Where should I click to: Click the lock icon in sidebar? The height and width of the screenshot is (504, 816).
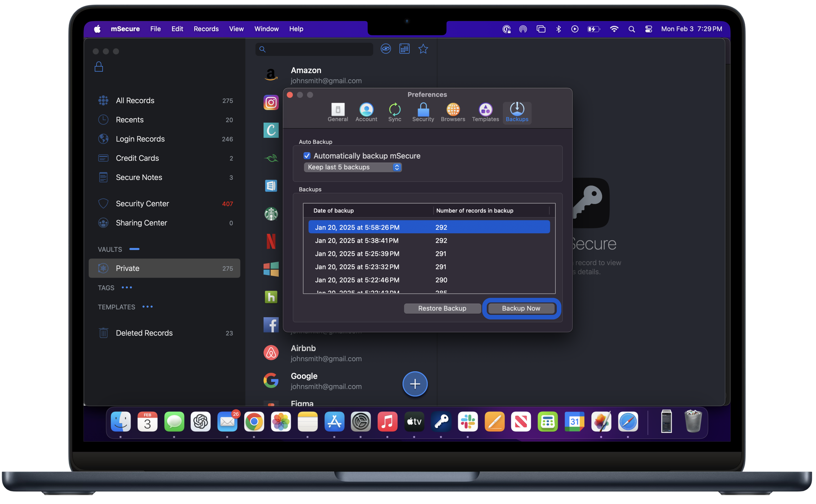click(x=99, y=67)
